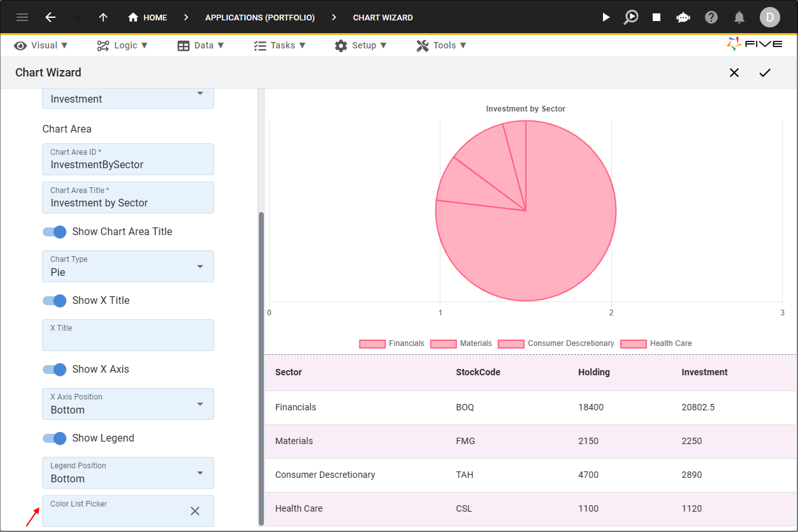
Task: Run the application with play icon
Action: pyautogui.click(x=606, y=17)
